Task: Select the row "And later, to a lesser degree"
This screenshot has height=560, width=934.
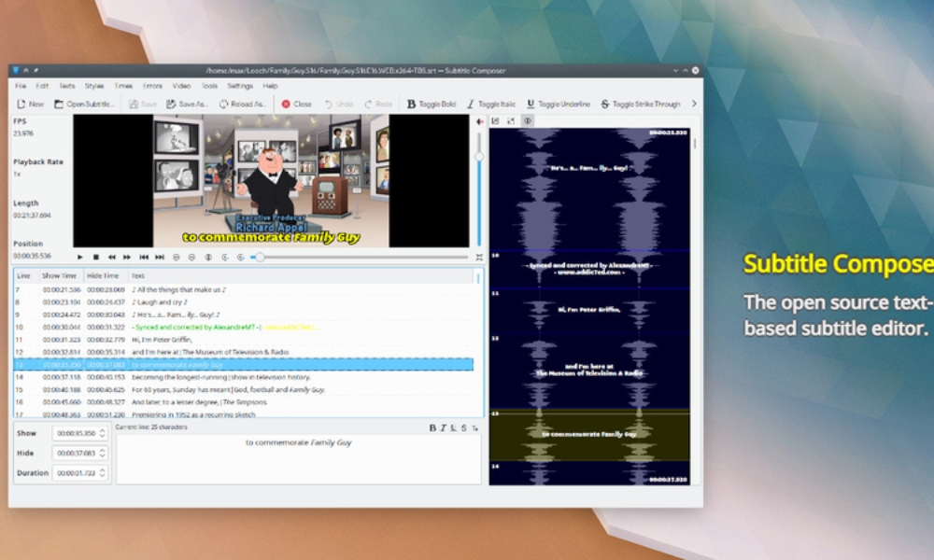Action: 244,402
